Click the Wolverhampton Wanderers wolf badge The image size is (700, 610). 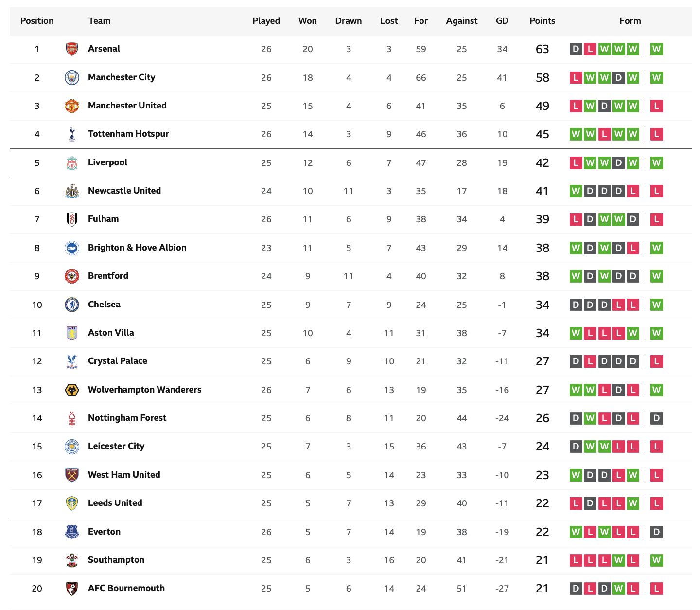(x=72, y=390)
